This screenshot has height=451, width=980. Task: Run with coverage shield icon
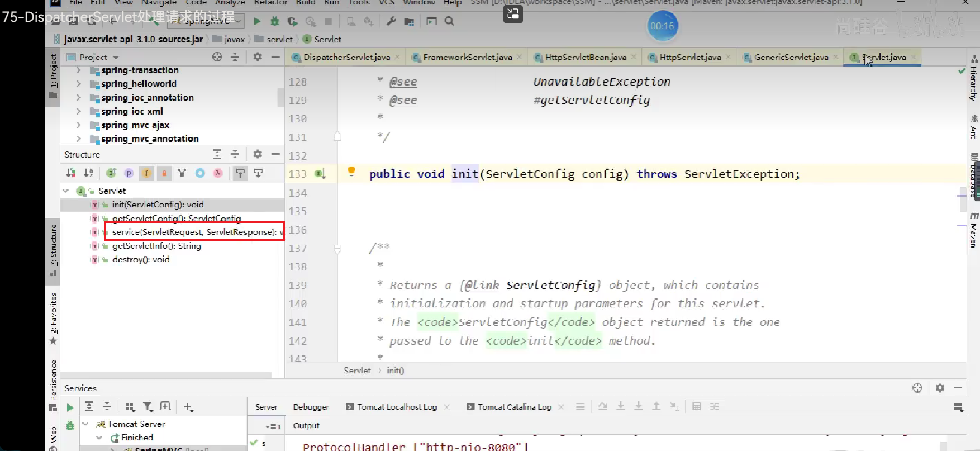pos(293,21)
